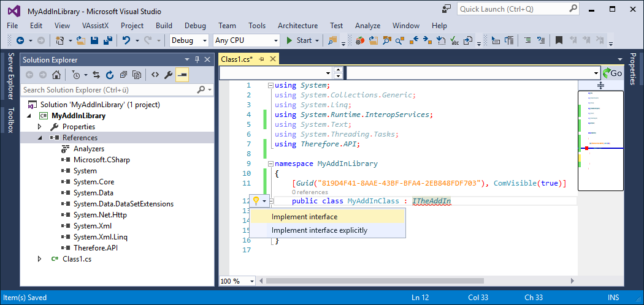Viewport: 644px width, 305px height.
Task: Choose Implement interface from the popup
Action: [x=328, y=217]
